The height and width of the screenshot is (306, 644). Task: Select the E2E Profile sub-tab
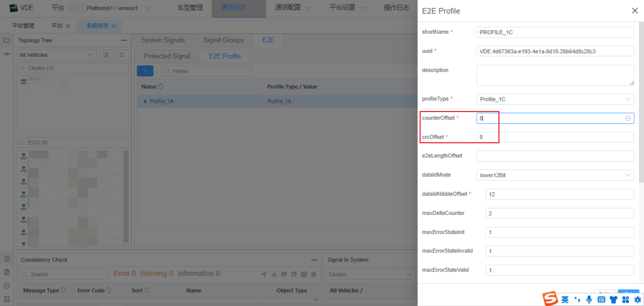click(x=225, y=56)
